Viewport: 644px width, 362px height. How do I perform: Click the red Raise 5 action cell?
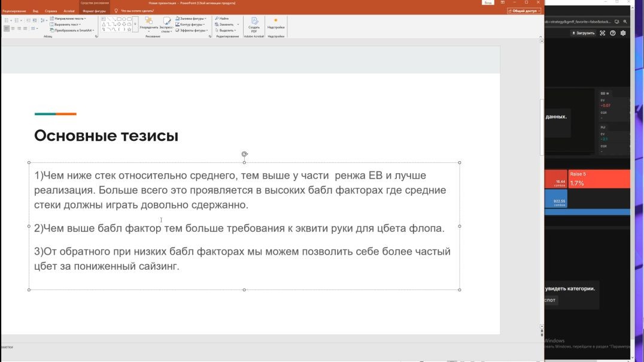coord(599,179)
